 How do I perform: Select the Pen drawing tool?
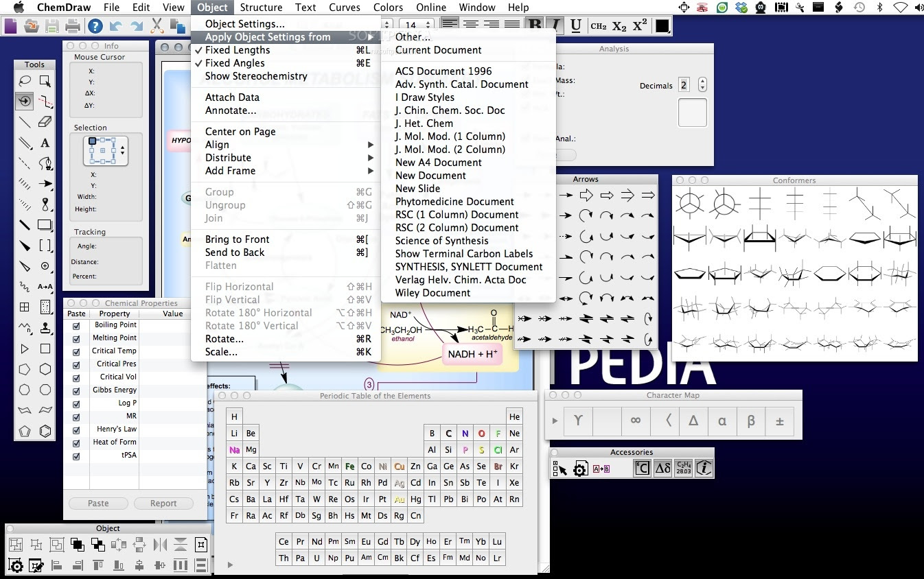click(x=45, y=163)
